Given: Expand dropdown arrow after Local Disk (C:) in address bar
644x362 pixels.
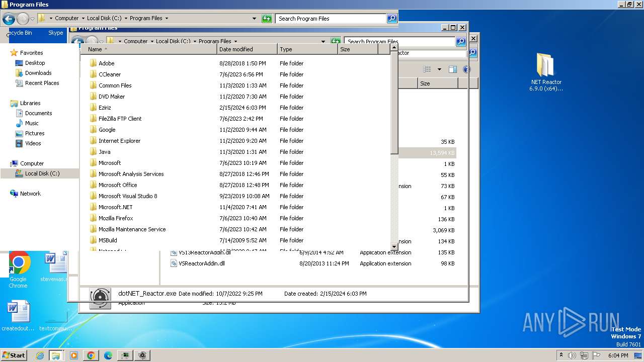Looking at the screenshot, I should pos(125,18).
